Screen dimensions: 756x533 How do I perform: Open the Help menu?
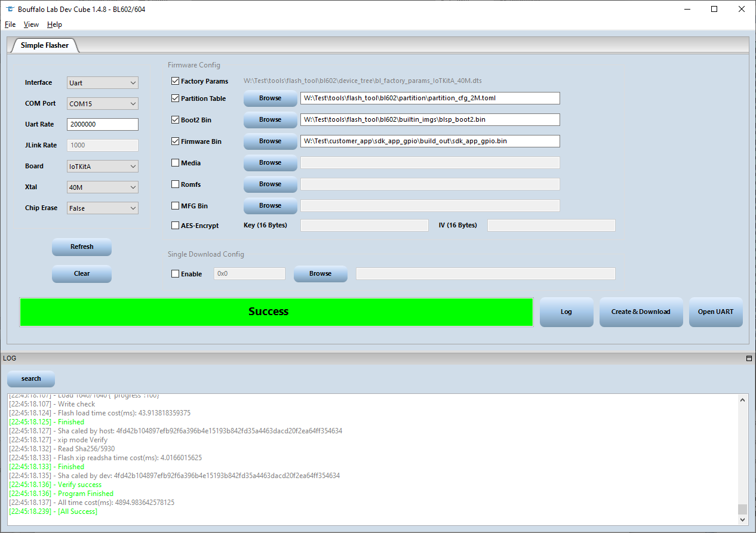click(54, 24)
